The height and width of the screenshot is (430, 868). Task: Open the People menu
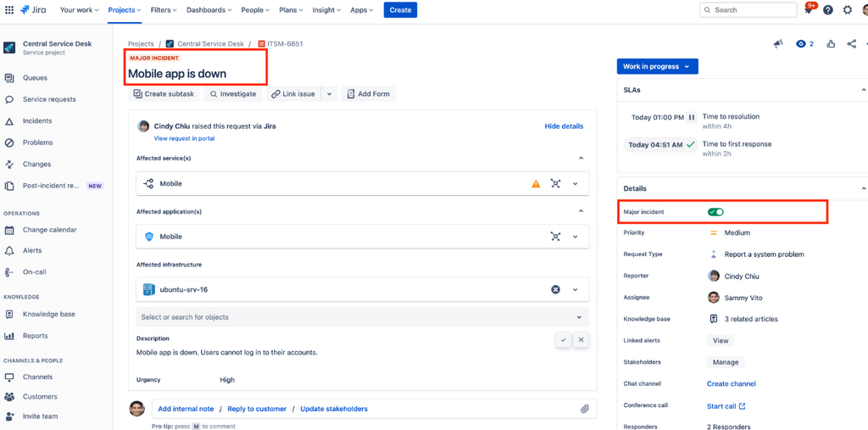[255, 10]
